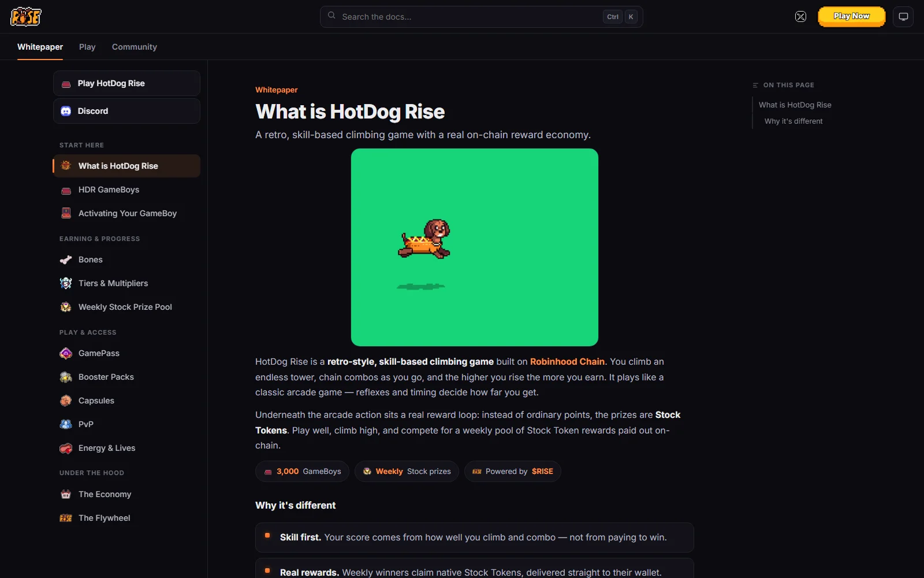Click the PvP icon
Screen dimensions: 924x578
click(x=66, y=424)
